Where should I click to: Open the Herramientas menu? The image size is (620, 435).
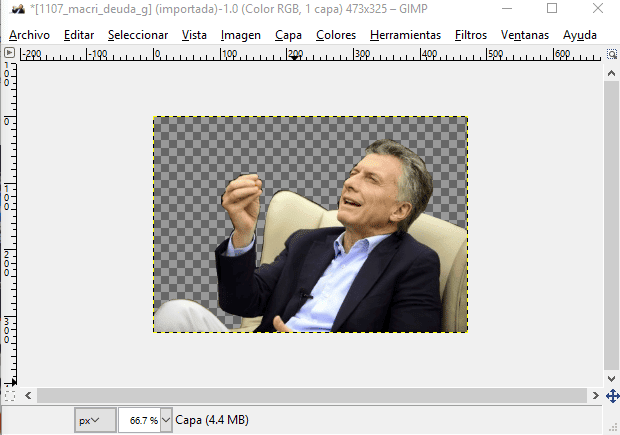click(x=405, y=35)
